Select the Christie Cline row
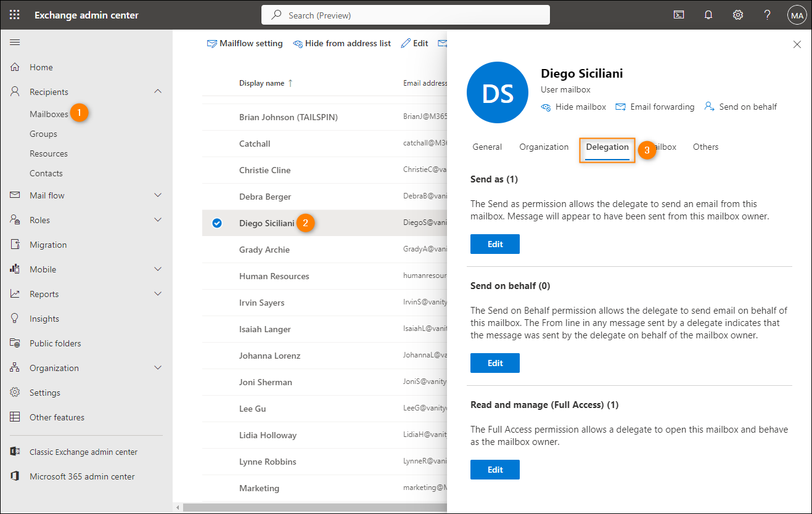The image size is (812, 514). coord(324,170)
